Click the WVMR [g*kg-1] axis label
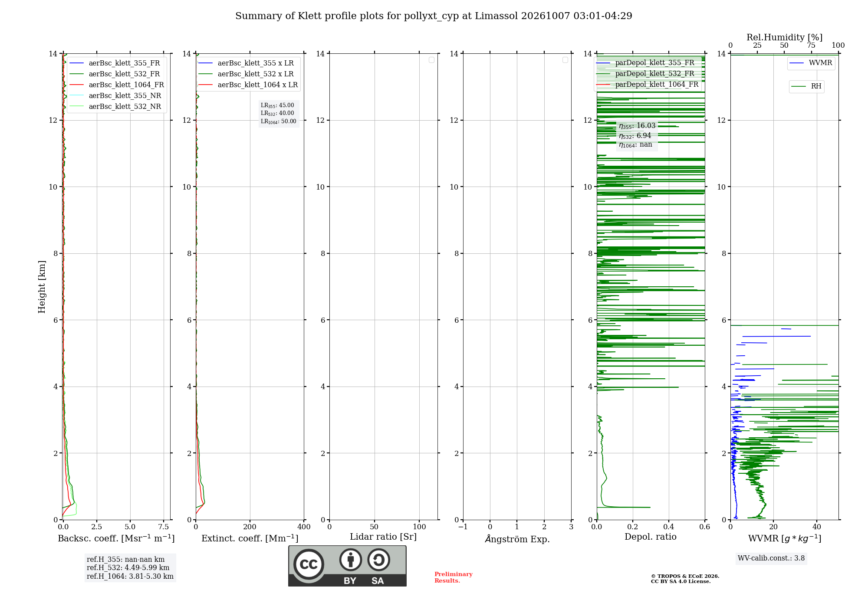868x590 pixels. 785,538
